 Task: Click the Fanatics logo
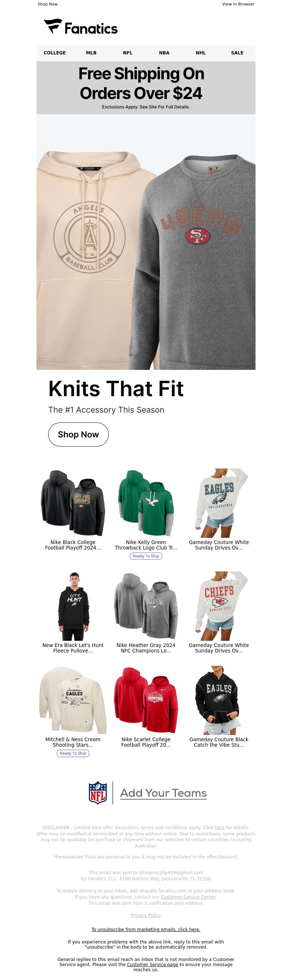(x=81, y=27)
